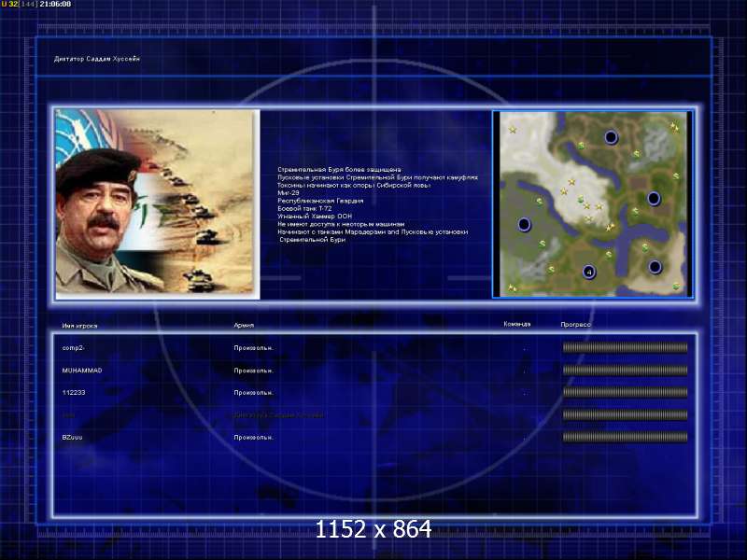Click the loading progress bar for MUHAMMAD
747x560 pixels.
(x=625, y=370)
